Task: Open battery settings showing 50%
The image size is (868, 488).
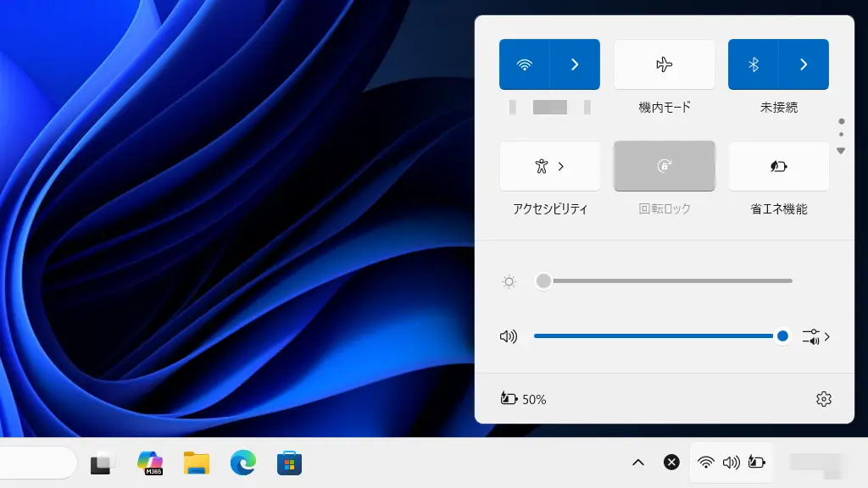Action: tap(523, 399)
